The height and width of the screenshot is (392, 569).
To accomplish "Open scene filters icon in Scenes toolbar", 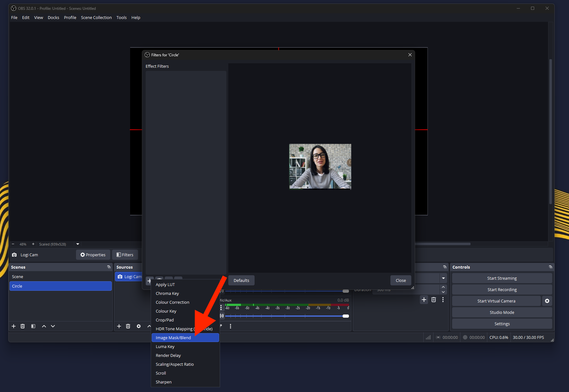I will 33,326.
